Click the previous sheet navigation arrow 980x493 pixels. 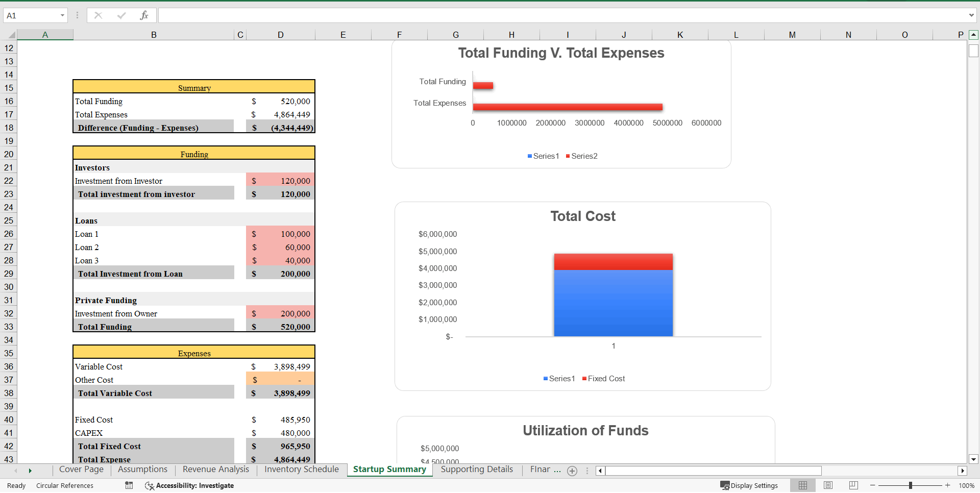tap(16, 471)
